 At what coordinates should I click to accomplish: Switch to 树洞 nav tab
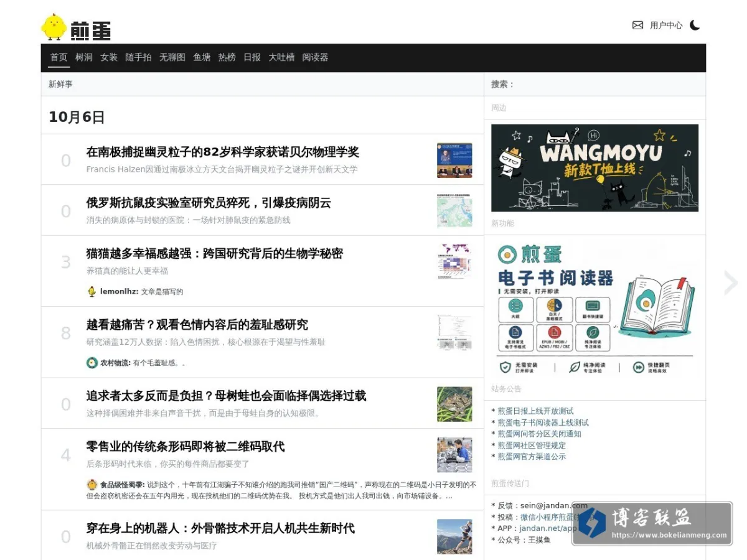[x=84, y=57]
